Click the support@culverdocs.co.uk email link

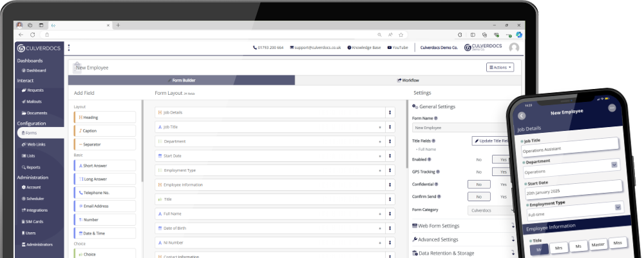pos(316,48)
